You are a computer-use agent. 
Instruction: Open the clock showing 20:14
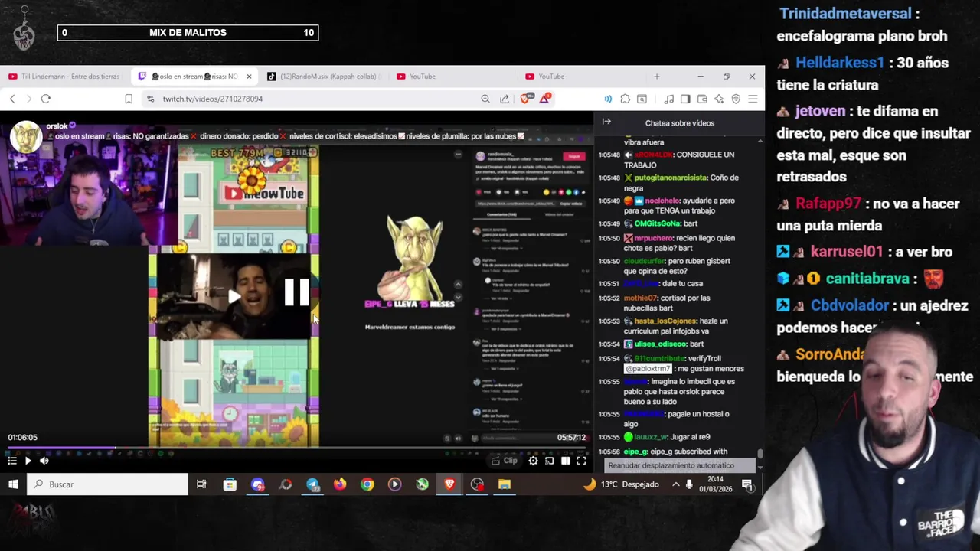(715, 484)
